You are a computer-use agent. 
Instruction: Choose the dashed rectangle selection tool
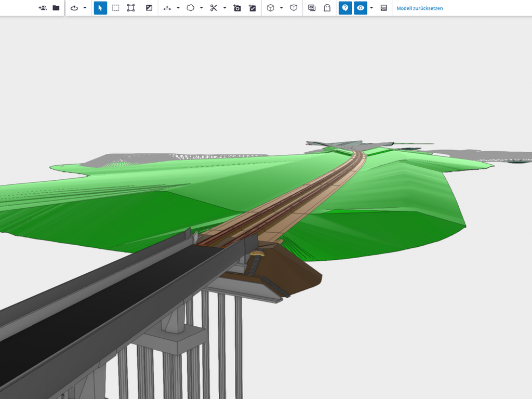(x=116, y=8)
